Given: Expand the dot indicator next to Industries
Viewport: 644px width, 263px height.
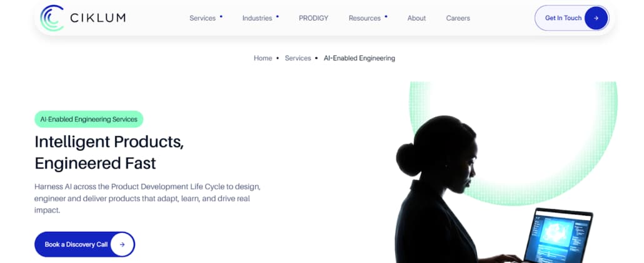Looking at the screenshot, I should click(x=278, y=16).
